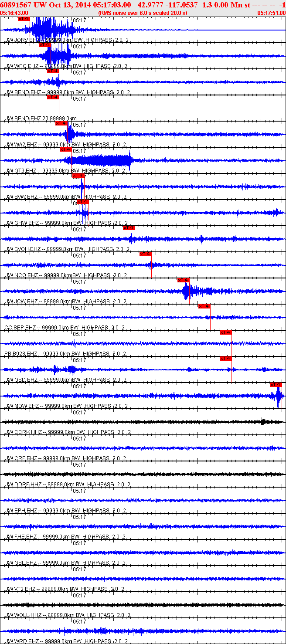Image resolution: width=286 pixels, height=644 pixels.
Task: Select the pick flag on the BEND EHZ 20 trace
Action: pyautogui.click(x=53, y=97)
